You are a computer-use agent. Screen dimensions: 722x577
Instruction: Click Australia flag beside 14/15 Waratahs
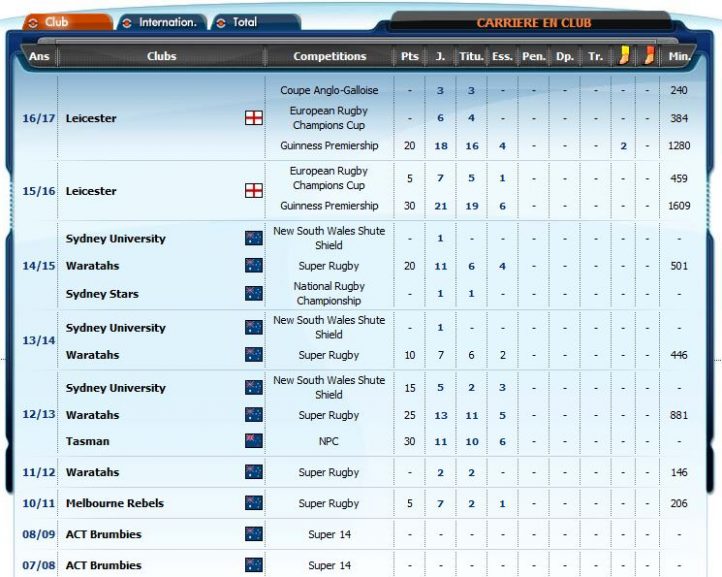coord(254,265)
